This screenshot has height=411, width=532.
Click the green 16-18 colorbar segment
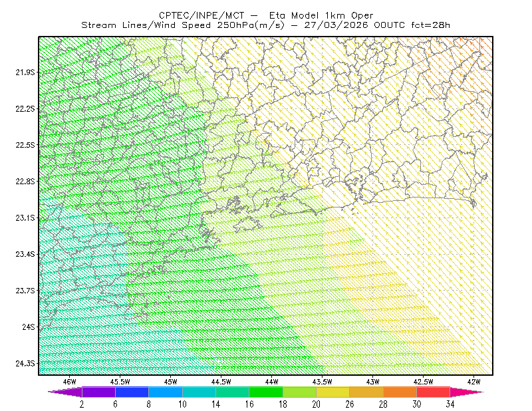click(266, 392)
